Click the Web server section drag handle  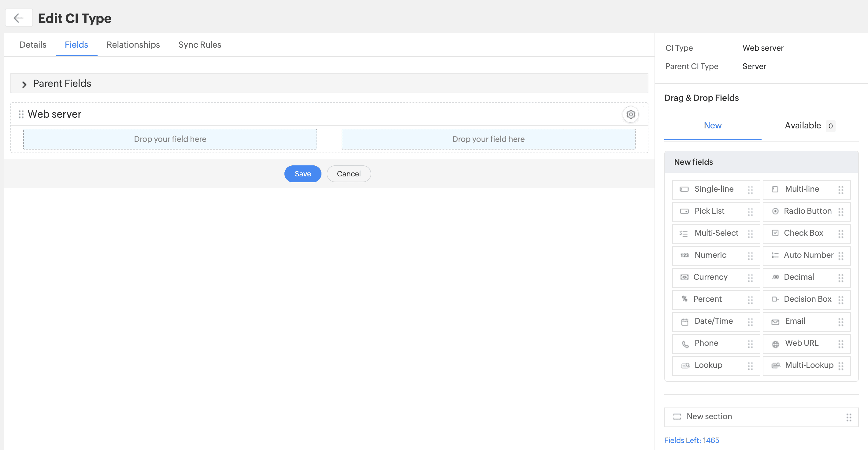pyautogui.click(x=21, y=114)
